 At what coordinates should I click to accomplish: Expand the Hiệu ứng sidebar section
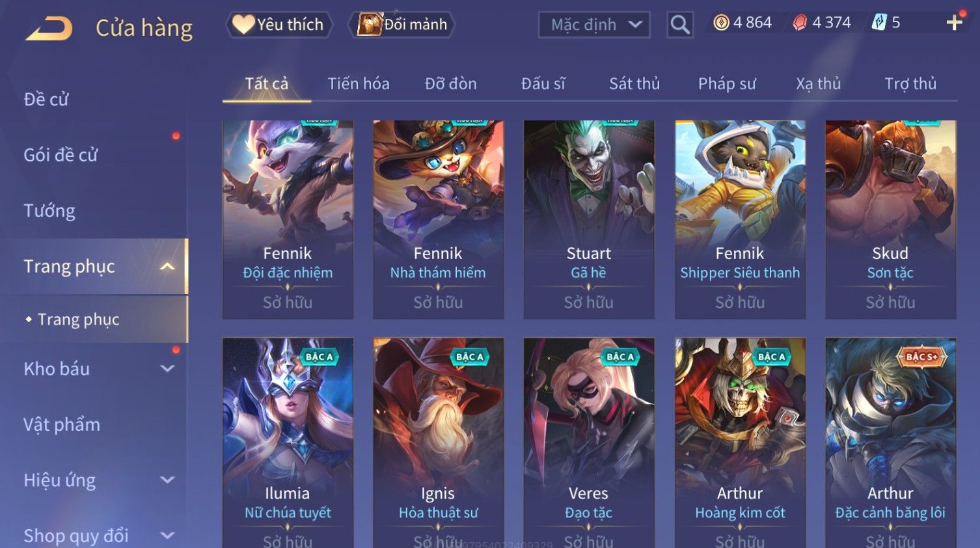click(x=167, y=480)
